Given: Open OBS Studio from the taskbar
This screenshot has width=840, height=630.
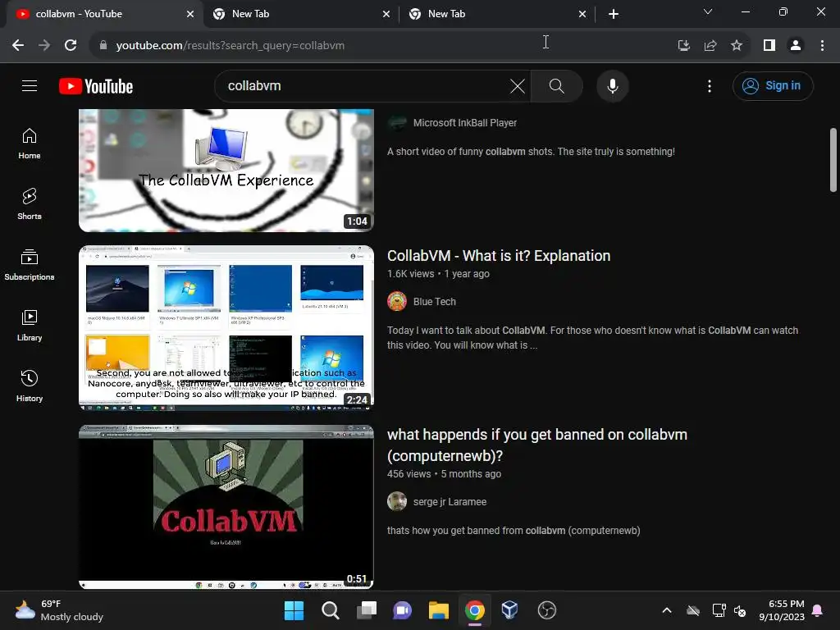Looking at the screenshot, I should pos(546,610).
